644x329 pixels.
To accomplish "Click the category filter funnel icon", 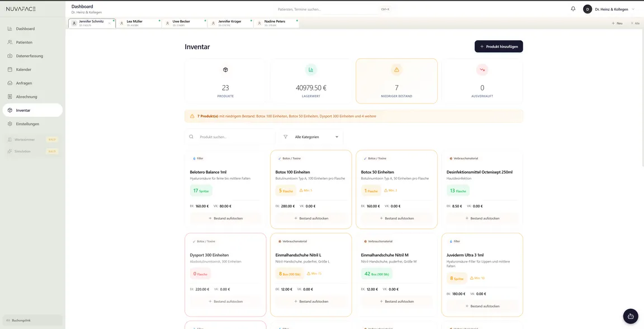I will pos(286,137).
